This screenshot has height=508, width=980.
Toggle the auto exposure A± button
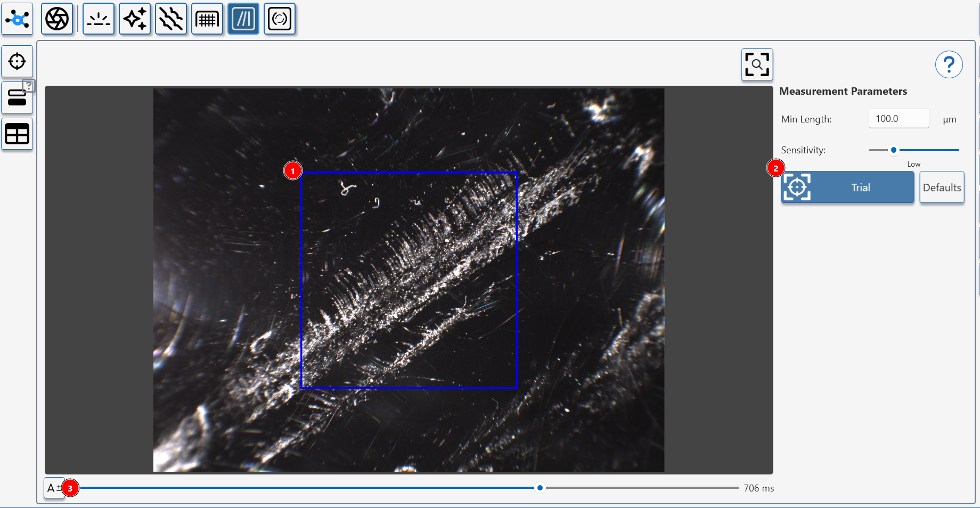tap(53, 488)
